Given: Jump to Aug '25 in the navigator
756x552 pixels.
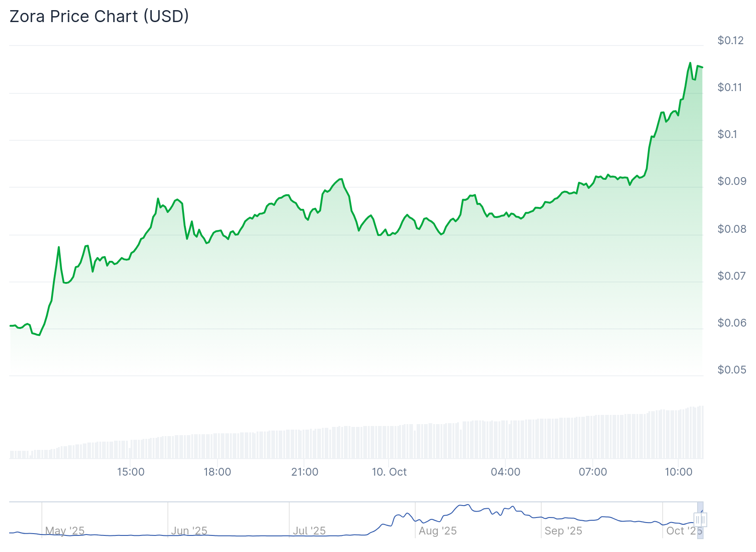Looking at the screenshot, I should pyautogui.click(x=437, y=531).
